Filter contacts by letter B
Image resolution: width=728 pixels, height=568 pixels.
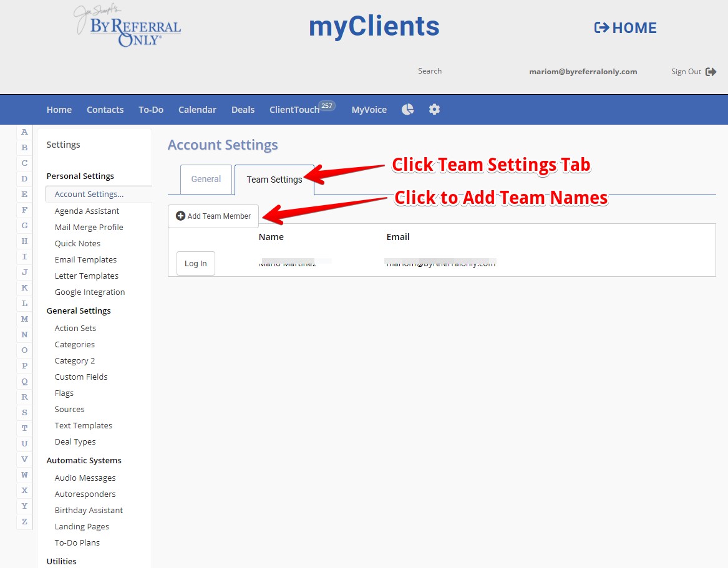[24, 148]
